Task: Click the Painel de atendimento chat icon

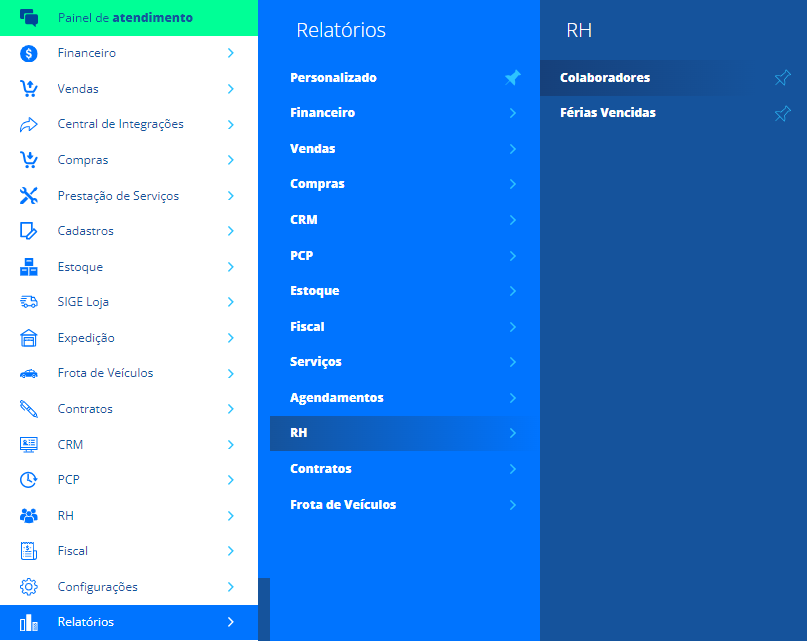Action: click(29, 18)
